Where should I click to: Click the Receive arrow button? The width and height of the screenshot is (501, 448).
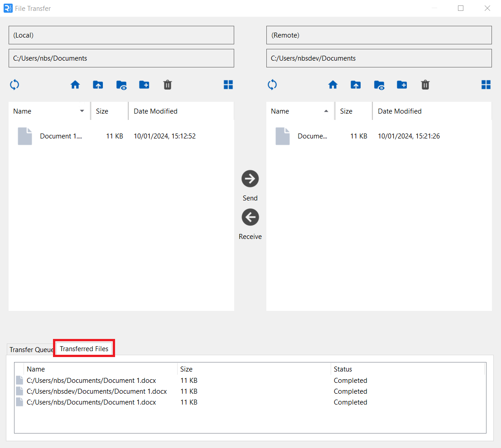(x=250, y=217)
